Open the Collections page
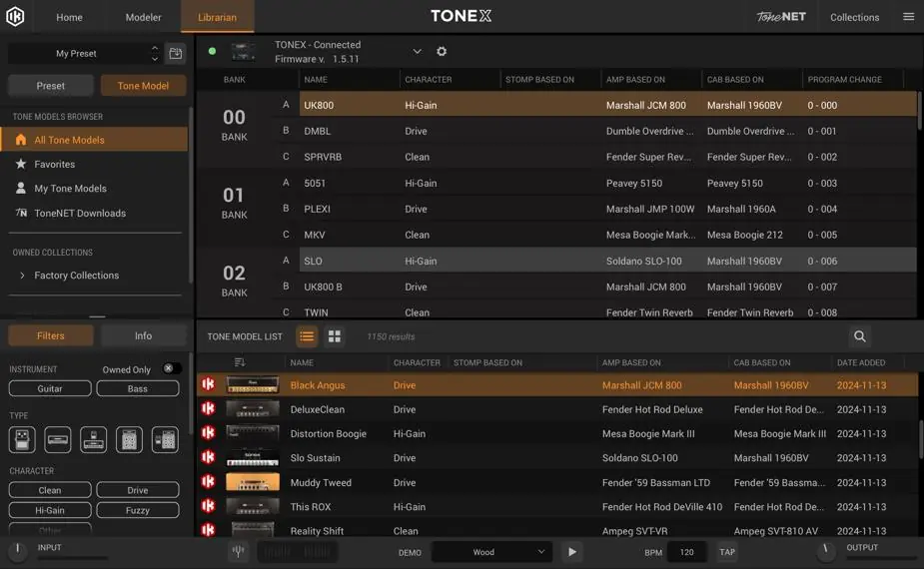Viewport: 924px width, 569px height. point(854,17)
